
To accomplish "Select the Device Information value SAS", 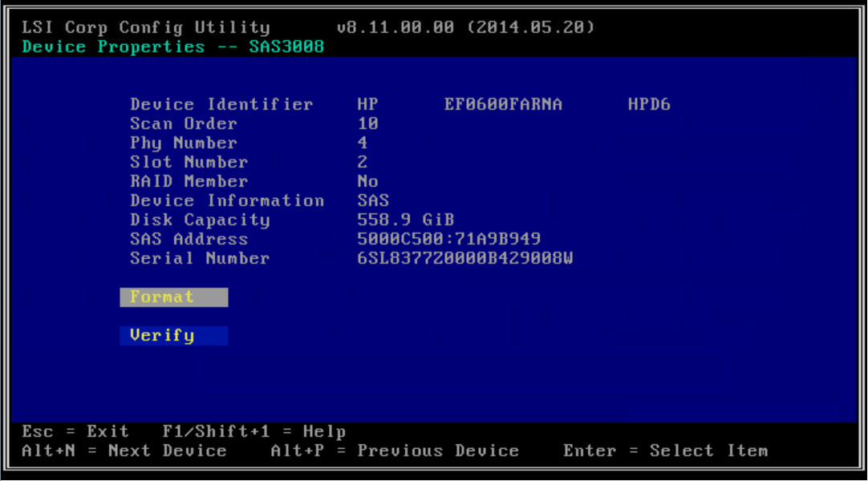I will click(x=373, y=200).
